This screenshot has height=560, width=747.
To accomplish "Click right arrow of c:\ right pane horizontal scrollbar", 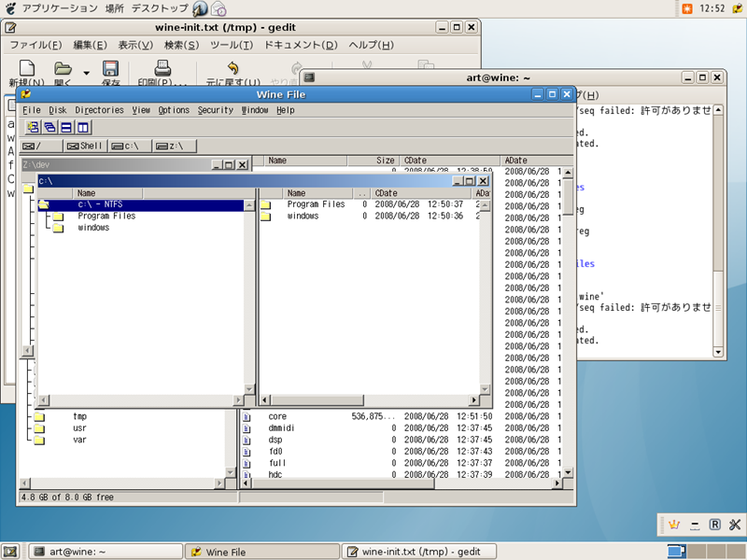I will 473,400.
